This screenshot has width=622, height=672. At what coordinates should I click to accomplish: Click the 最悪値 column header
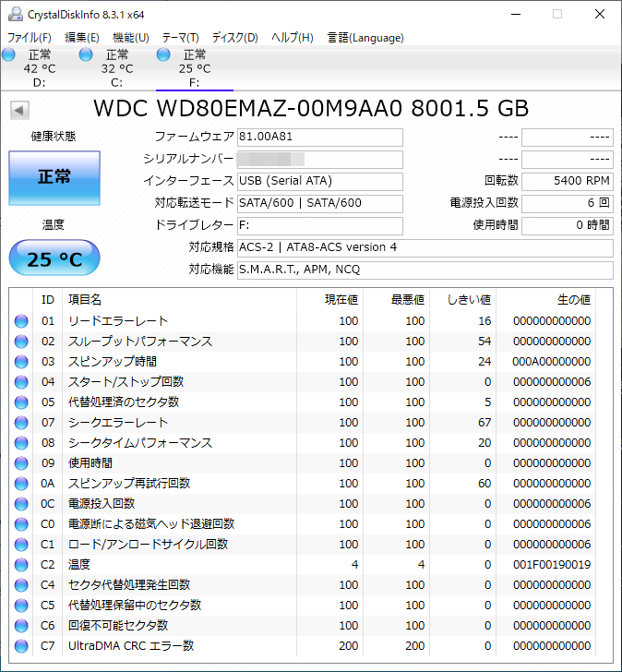pos(396,300)
